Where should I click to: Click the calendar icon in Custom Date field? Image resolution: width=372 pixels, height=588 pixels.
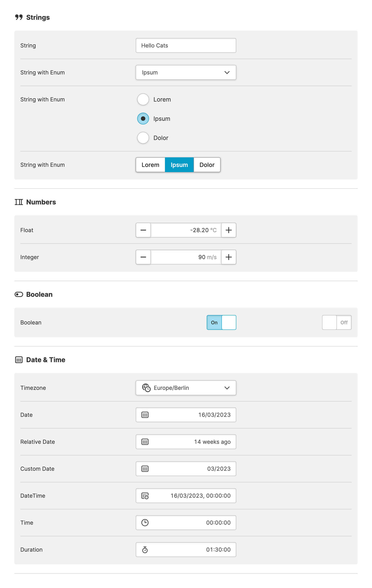coord(145,469)
